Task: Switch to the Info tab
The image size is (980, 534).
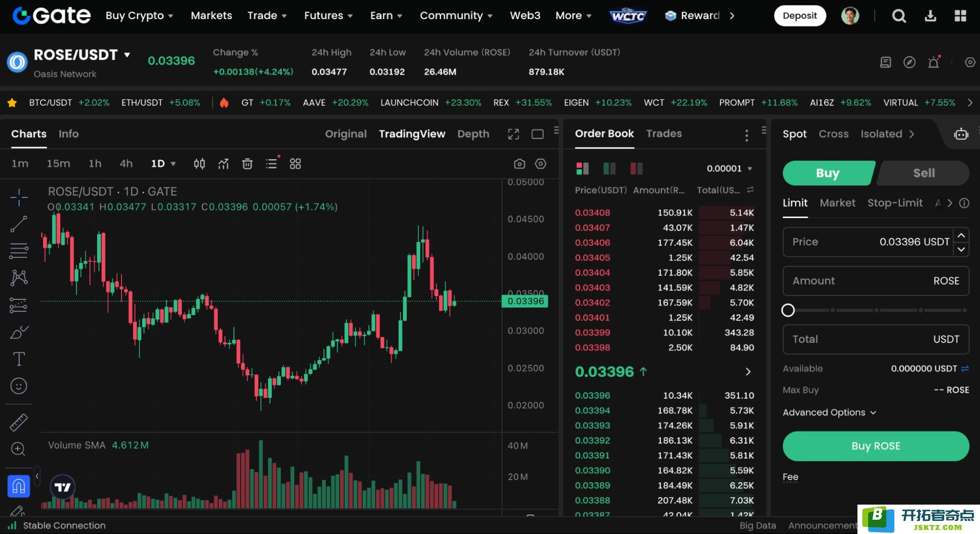Action: tap(69, 134)
